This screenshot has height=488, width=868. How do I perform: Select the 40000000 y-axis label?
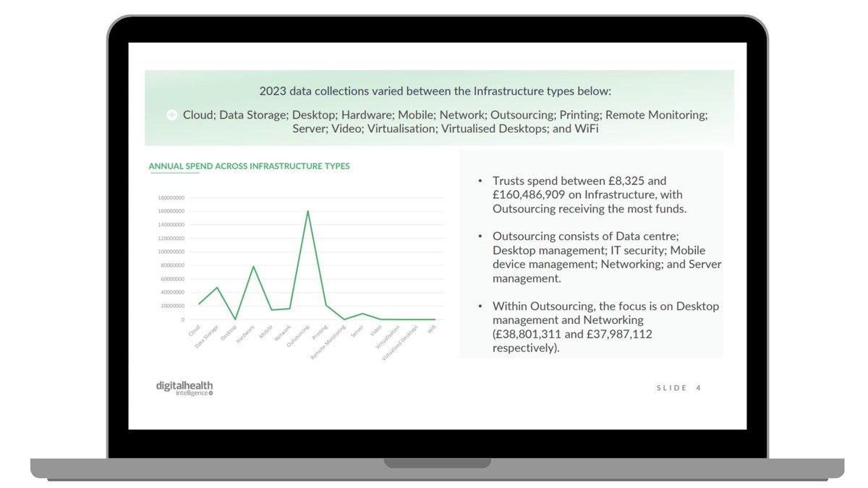point(172,292)
